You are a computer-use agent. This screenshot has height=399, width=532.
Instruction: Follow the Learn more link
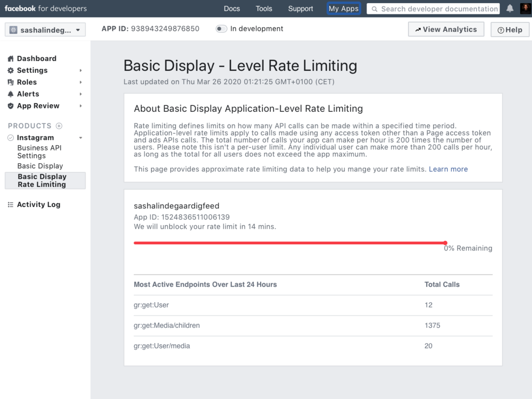point(448,169)
